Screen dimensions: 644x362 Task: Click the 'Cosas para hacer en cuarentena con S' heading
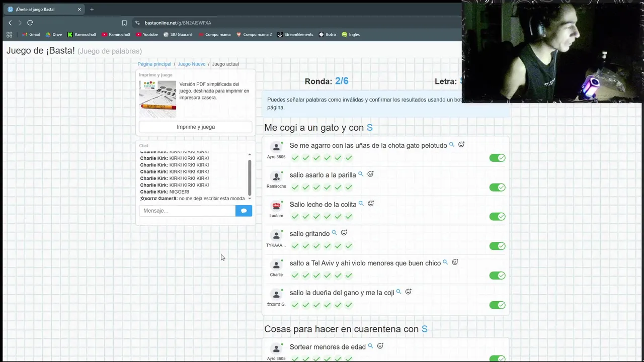coord(346,329)
